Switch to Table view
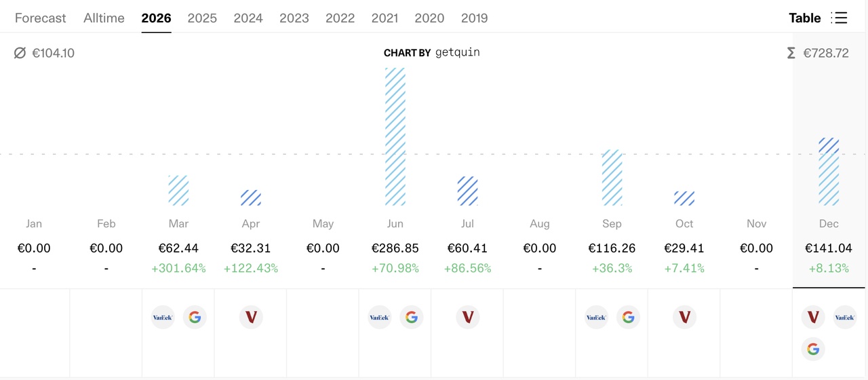The image size is (868, 380). pyautogui.click(x=805, y=18)
